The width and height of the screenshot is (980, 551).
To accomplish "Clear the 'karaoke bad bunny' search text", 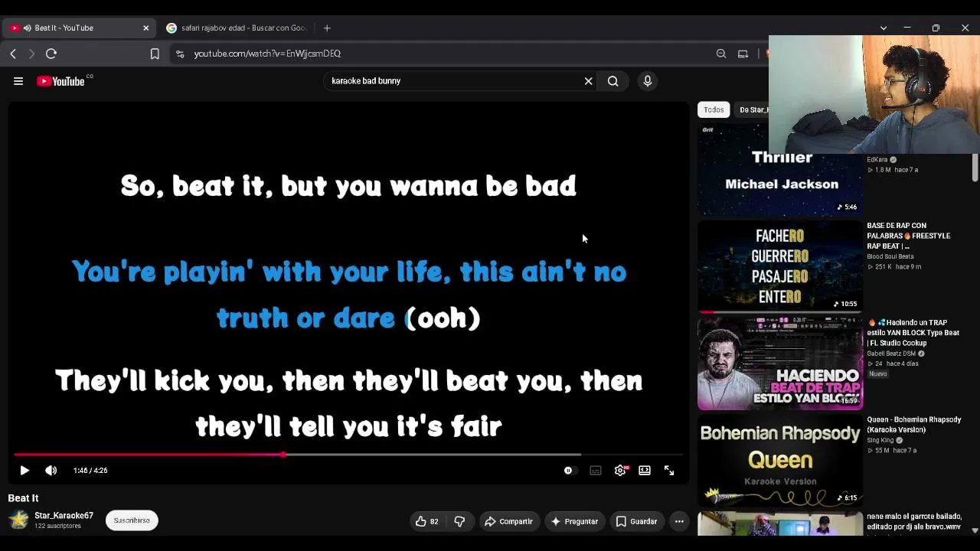I will click(588, 81).
